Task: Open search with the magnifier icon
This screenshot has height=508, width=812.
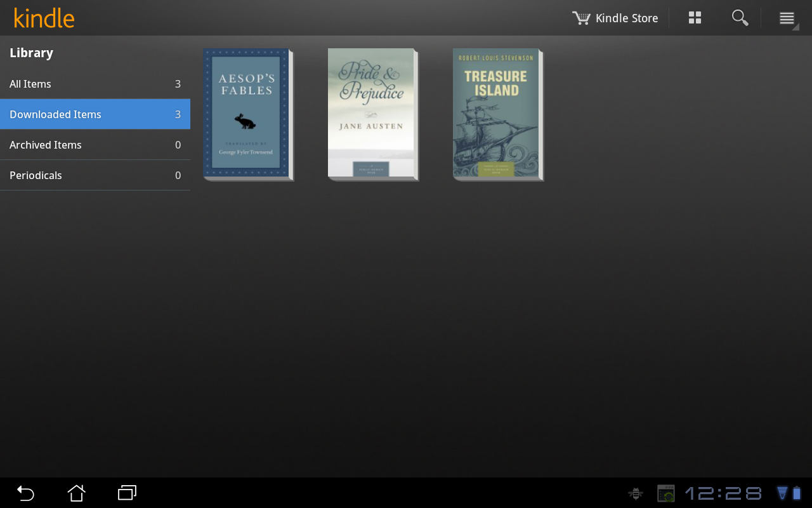Action: 740,18
